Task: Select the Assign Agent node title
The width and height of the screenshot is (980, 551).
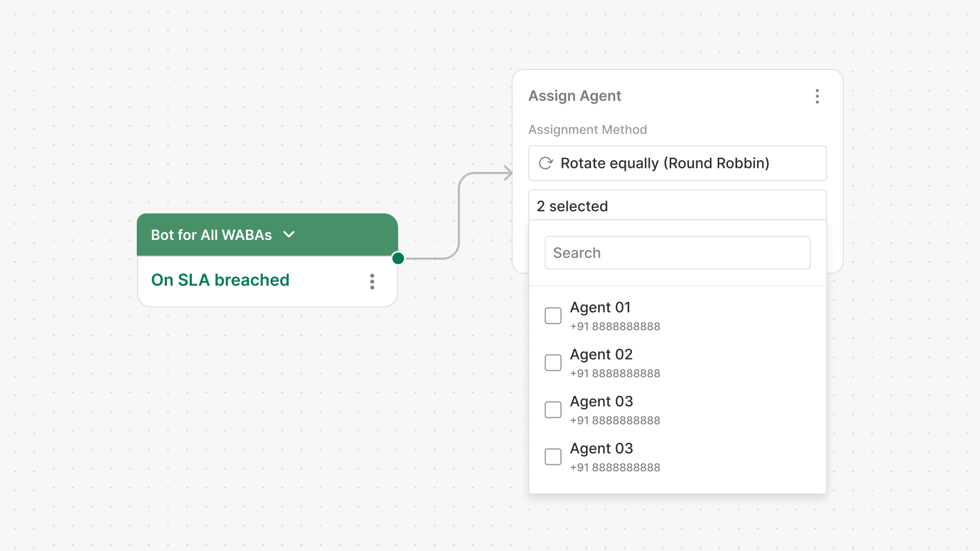Action: coord(575,96)
